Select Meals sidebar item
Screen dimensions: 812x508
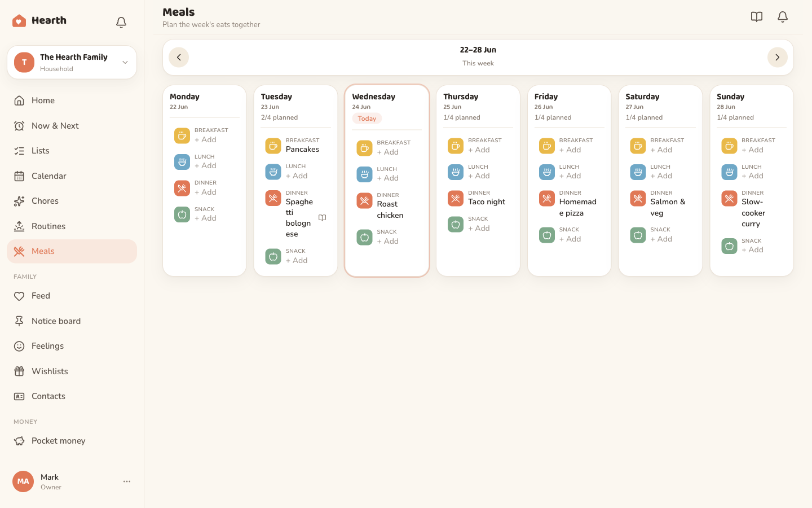(x=72, y=251)
